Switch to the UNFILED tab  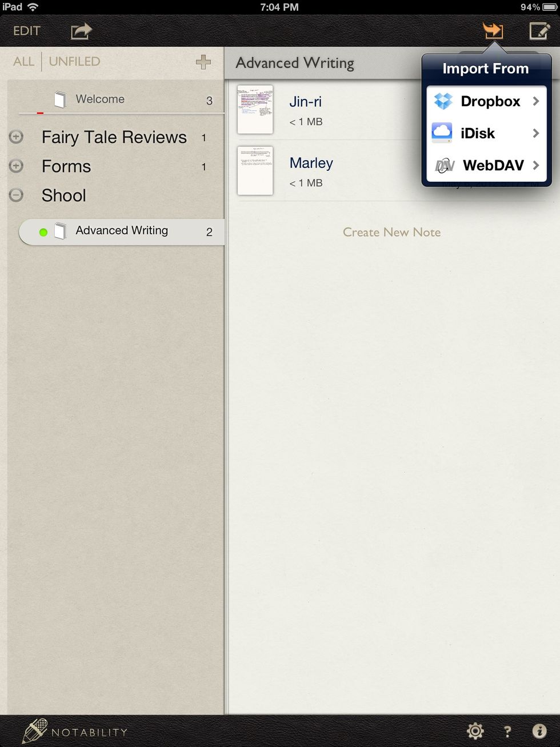tap(74, 62)
